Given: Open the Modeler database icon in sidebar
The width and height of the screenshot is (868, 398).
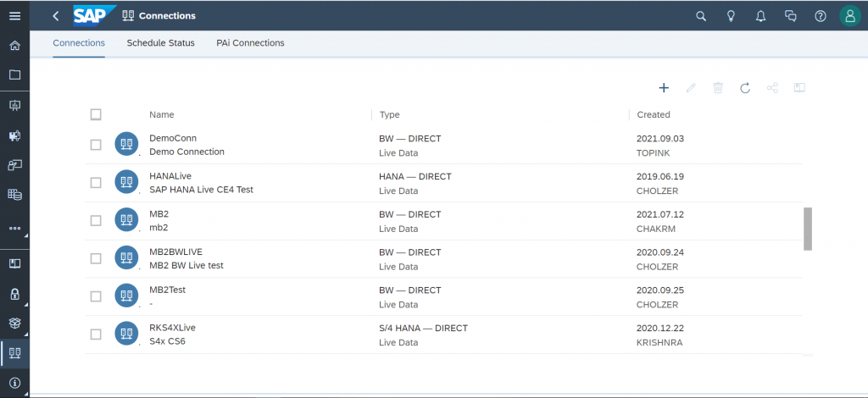Looking at the screenshot, I should pyautogui.click(x=15, y=195).
